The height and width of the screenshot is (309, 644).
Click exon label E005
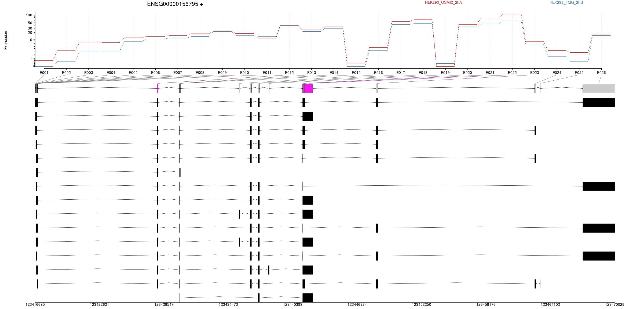click(x=133, y=73)
